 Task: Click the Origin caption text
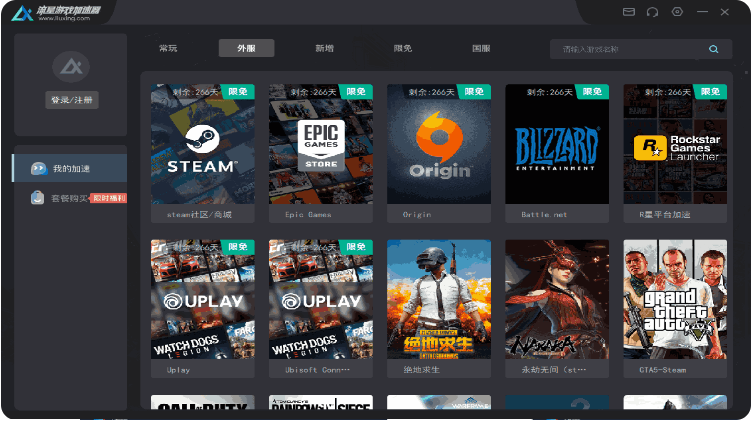click(417, 215)
